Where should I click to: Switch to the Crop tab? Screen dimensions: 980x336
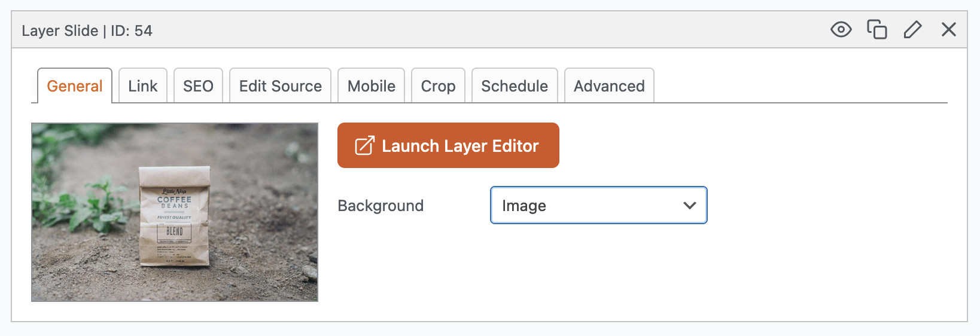click(438, 86)
